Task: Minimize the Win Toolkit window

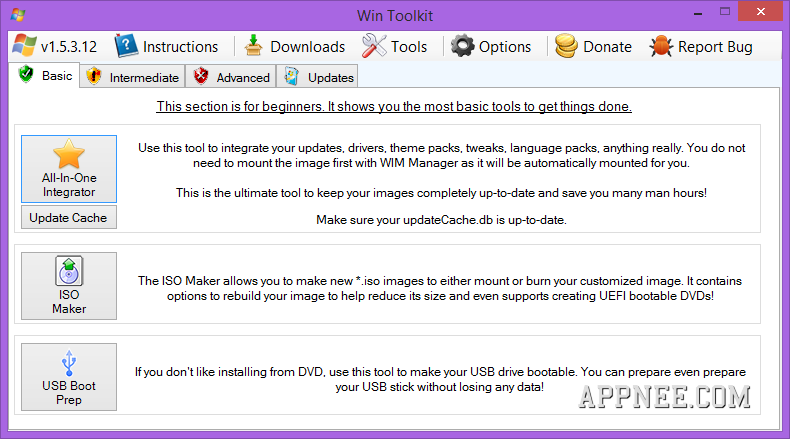Action: pos(698,13)
